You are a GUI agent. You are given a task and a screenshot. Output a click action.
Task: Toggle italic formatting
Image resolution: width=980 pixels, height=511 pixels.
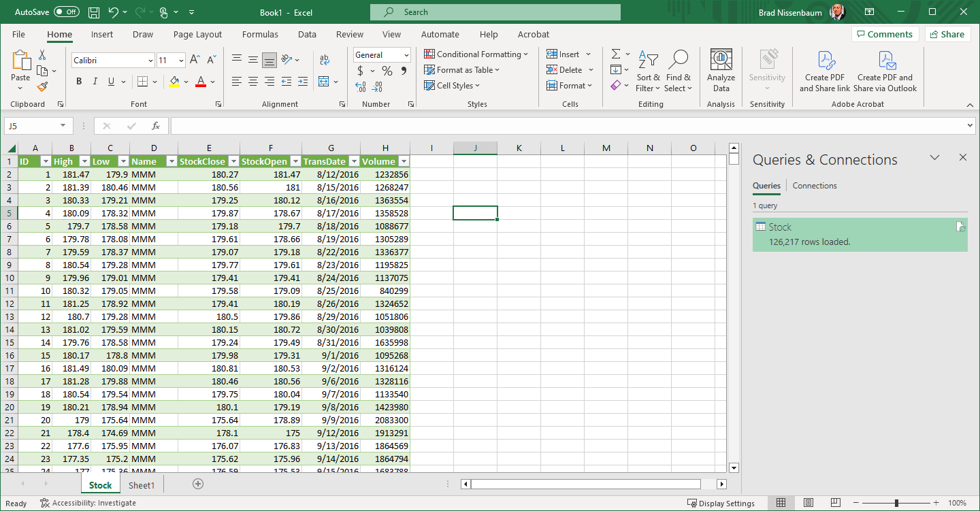point(95,82)
